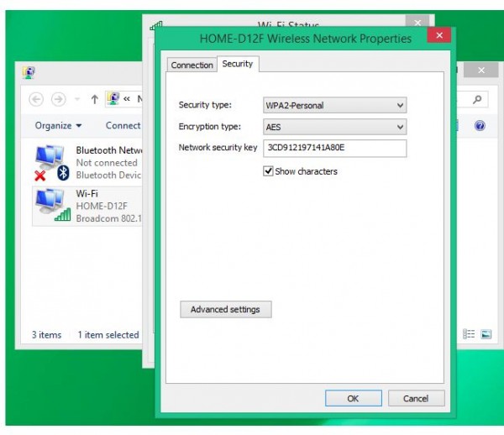504x435 pixels.
Task: Open the Security type dropdown
Action: pos(334,106)
